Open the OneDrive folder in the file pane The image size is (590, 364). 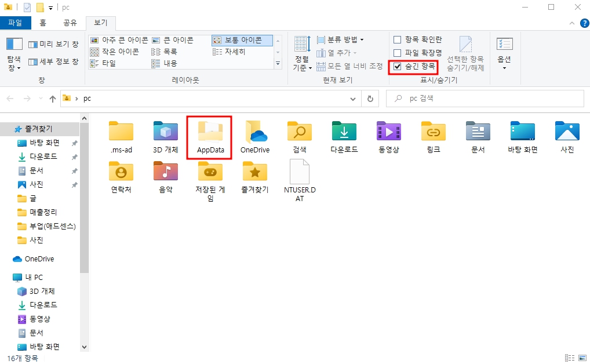[x=255, y=137]
